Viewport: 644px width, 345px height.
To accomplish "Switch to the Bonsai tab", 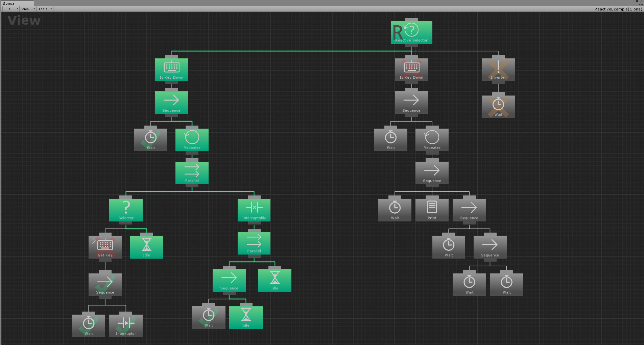I will (x=9, y=3).
